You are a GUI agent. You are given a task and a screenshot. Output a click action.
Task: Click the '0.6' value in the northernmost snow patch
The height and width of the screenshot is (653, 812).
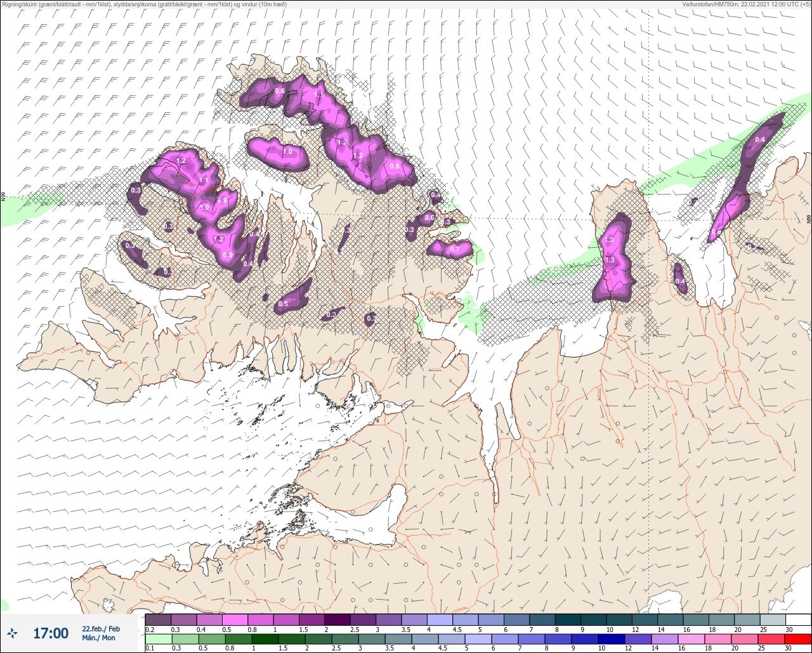(280, 91)
